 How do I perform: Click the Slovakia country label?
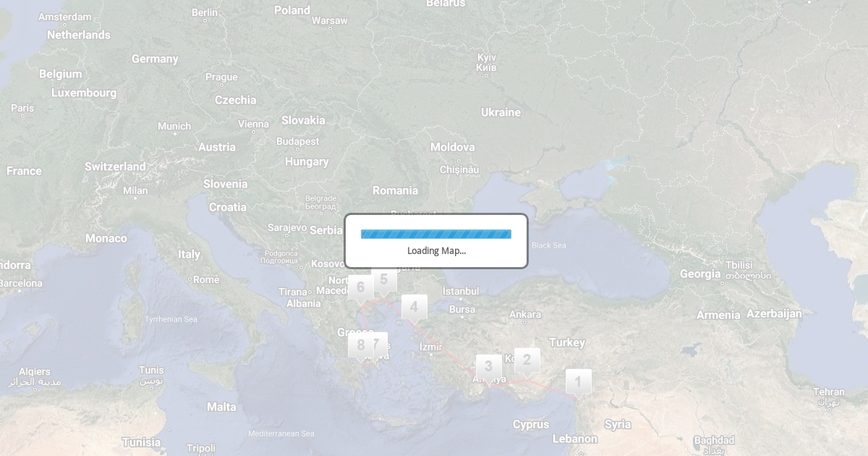(x=303, y=120)
